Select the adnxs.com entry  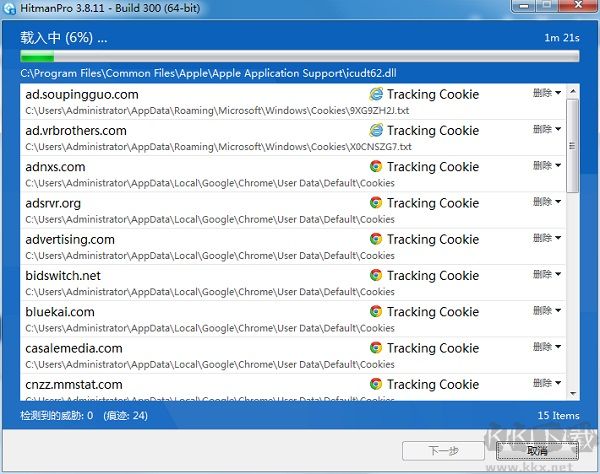click(293, 174)
